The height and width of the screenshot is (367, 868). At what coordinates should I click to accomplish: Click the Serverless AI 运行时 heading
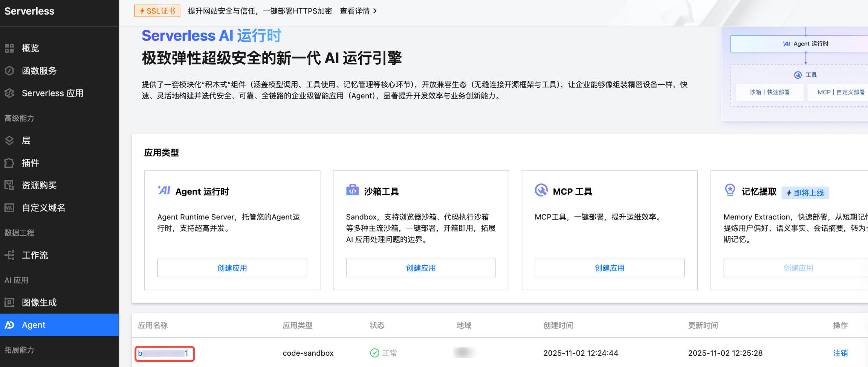pyautogui.click(x=211, y=36)
